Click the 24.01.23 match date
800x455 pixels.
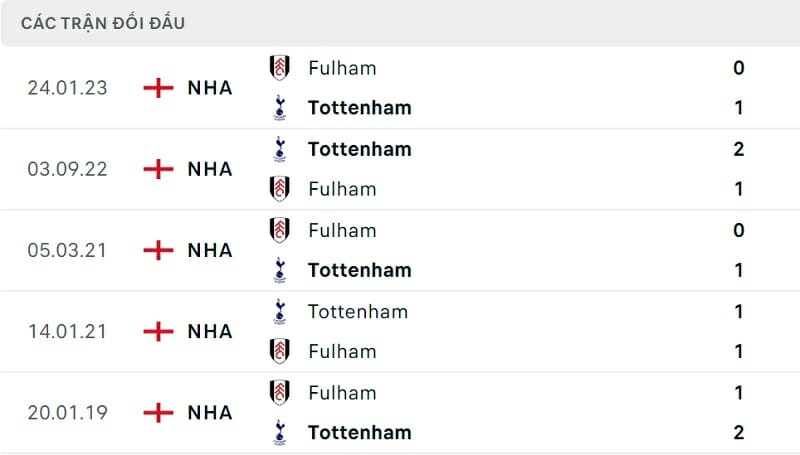click(x=68, y=88)
